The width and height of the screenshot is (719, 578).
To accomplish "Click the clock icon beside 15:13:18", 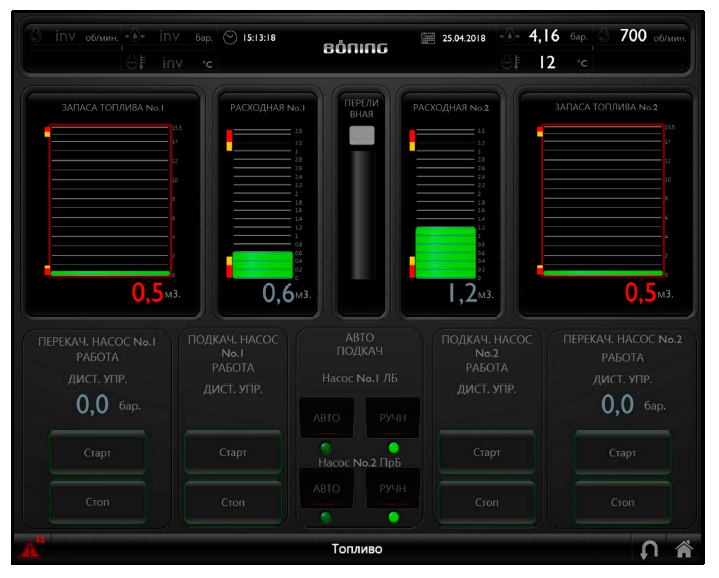I will coord(231,38).
